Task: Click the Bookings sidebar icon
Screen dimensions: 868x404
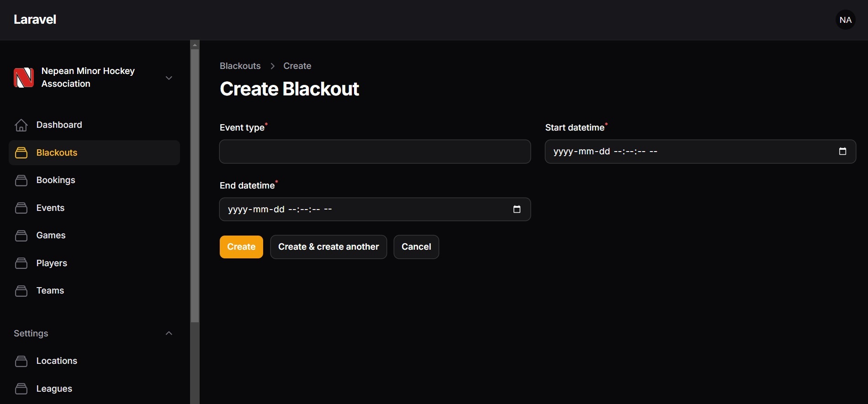Action: tap(21, 180)
